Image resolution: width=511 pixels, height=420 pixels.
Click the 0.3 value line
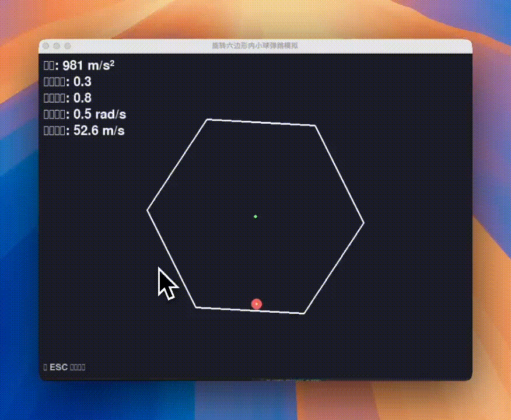(68, 82)
